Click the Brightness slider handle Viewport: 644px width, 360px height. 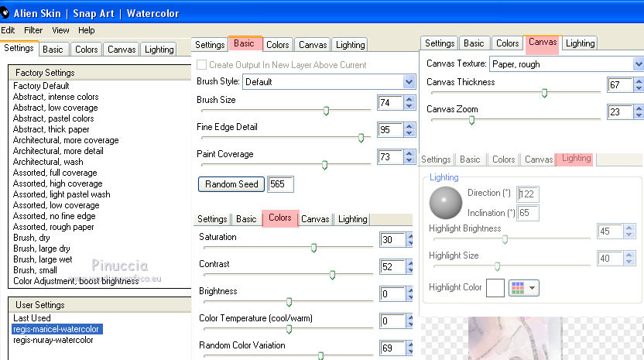pyautogui.click(x=289, y=302)
